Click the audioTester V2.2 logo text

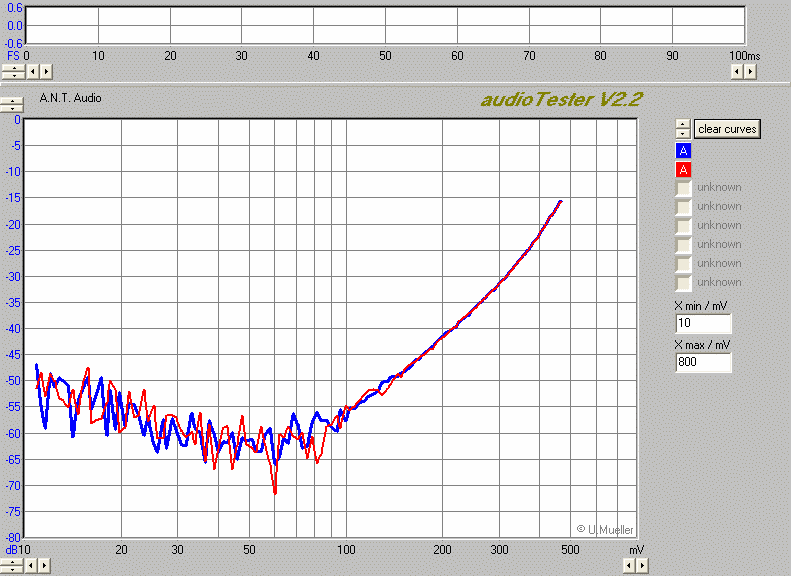coord(561,99)
